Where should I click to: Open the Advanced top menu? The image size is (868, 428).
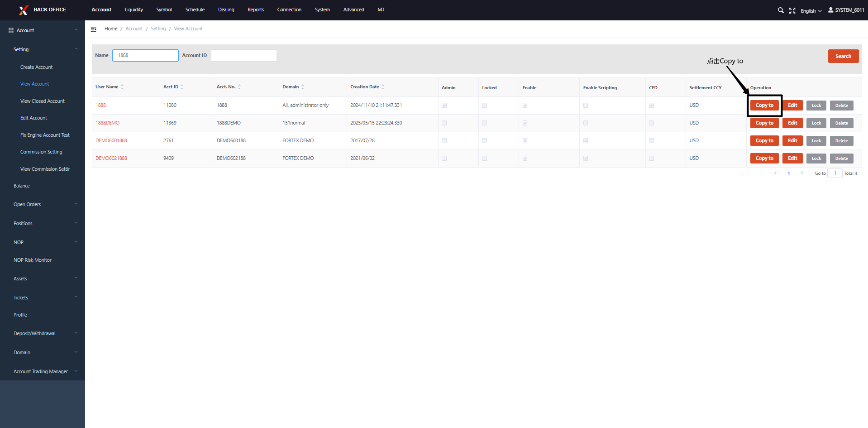(x=353, y=10)
